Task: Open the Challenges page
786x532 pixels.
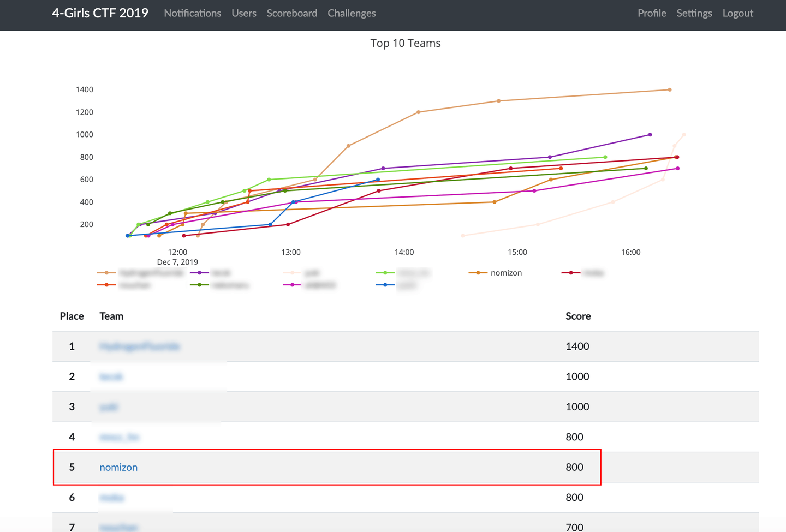Action: [x=352, y=13]
